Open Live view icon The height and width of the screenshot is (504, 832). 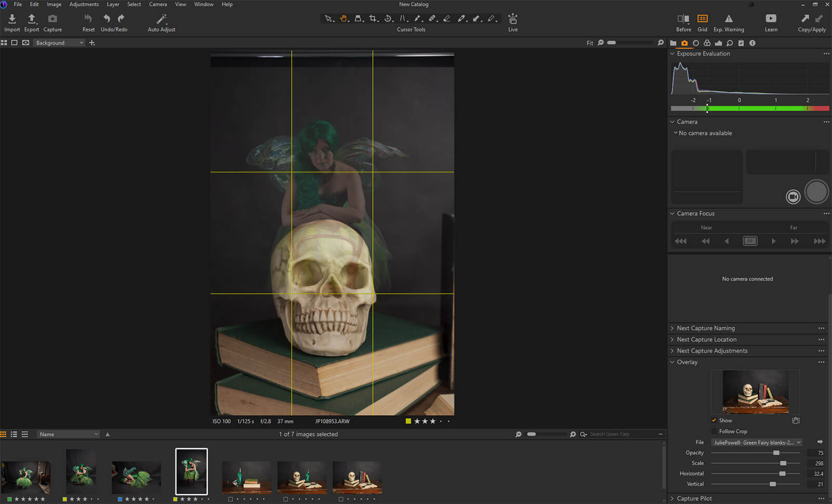(x=513, y=19)
